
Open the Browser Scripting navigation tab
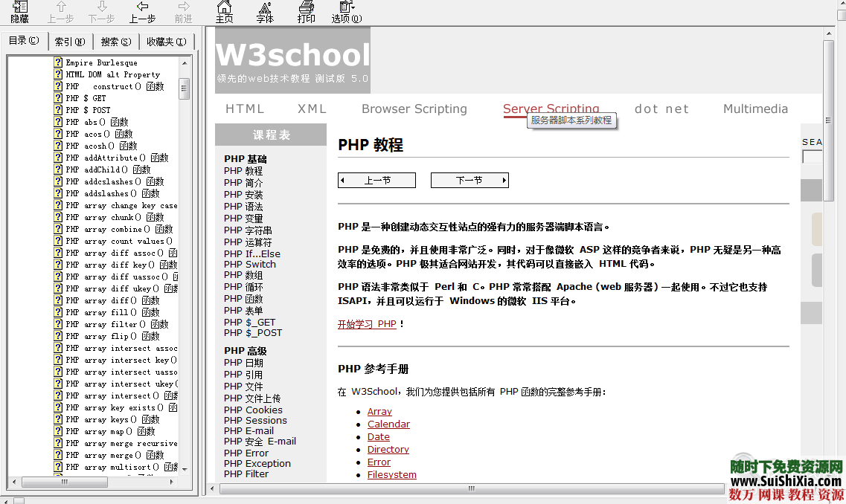pyautogui.click(x=414, y=109)
